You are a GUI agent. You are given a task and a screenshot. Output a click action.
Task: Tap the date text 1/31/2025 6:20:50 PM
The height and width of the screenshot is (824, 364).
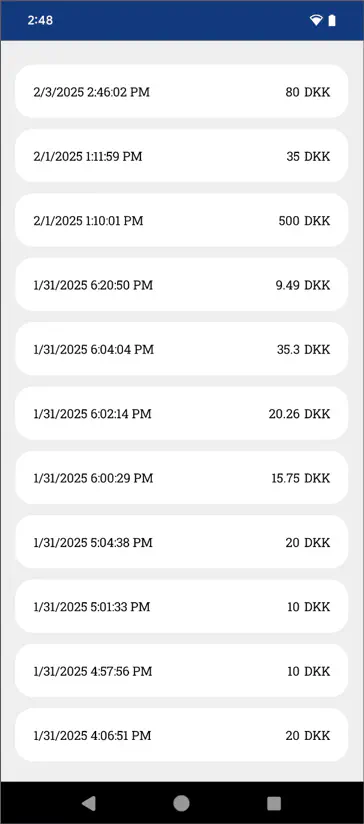93,285
